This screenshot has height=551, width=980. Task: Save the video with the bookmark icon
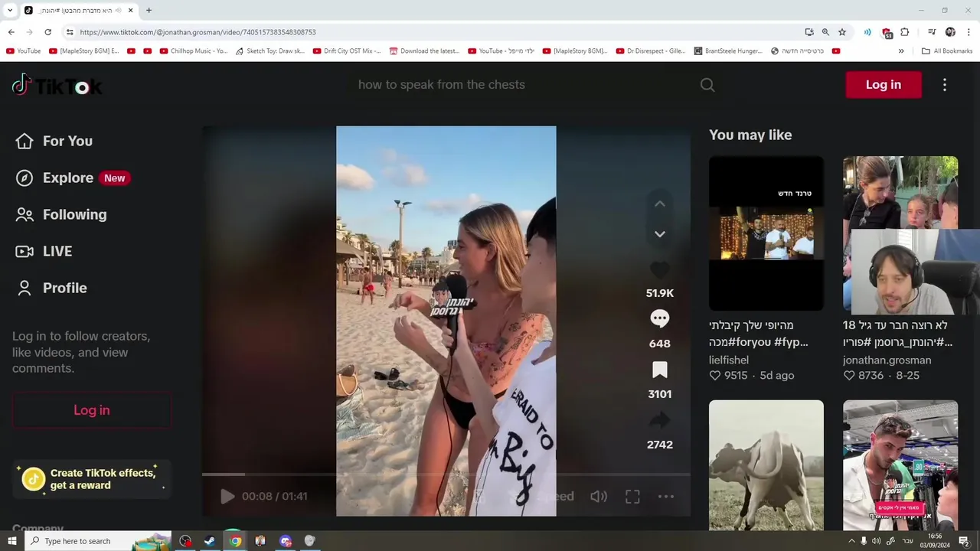[660, 370]
